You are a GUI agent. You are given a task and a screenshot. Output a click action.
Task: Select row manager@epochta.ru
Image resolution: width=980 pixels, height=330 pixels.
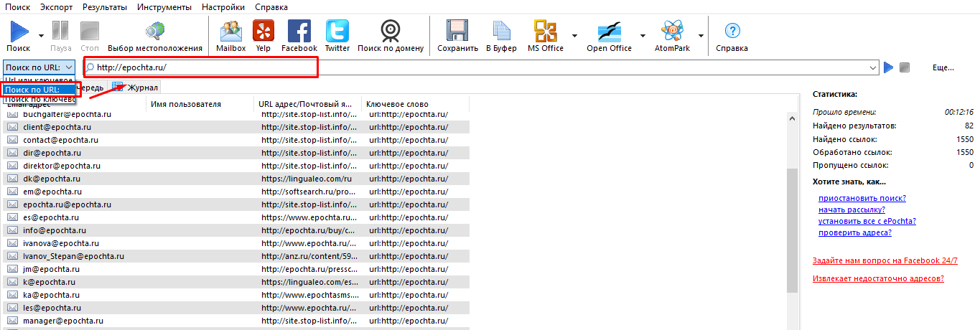pos(237,321)
